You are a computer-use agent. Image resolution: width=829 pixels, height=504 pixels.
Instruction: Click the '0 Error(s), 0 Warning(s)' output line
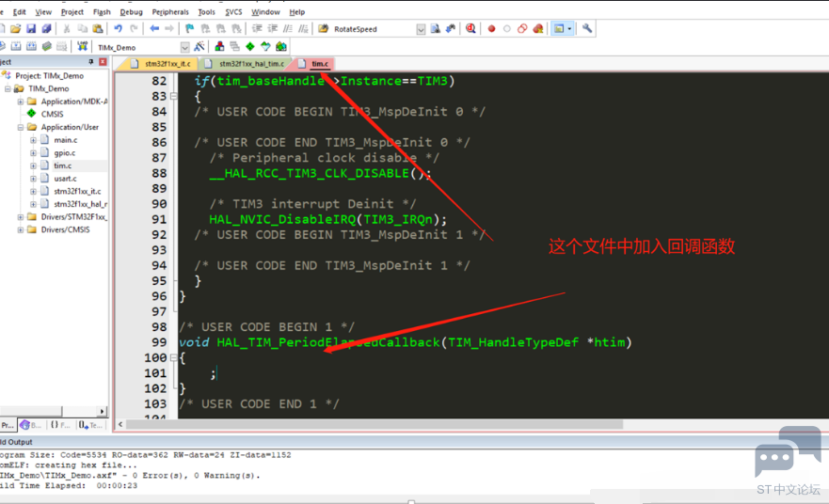(130, 476)
